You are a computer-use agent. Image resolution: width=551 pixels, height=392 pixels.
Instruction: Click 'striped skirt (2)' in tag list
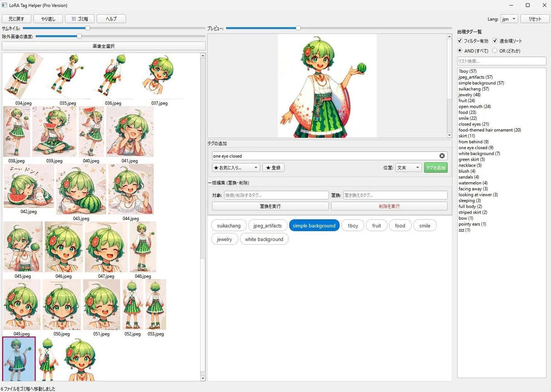(x=472, y=212)
